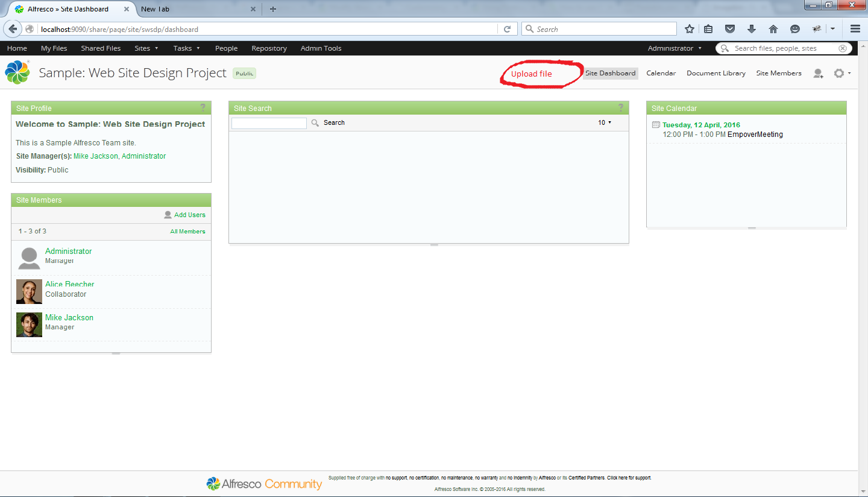Grab the Site Members dashlet resize handle
Screen dimensions: 868x497
pyautogui.click(x=116, y=353)
